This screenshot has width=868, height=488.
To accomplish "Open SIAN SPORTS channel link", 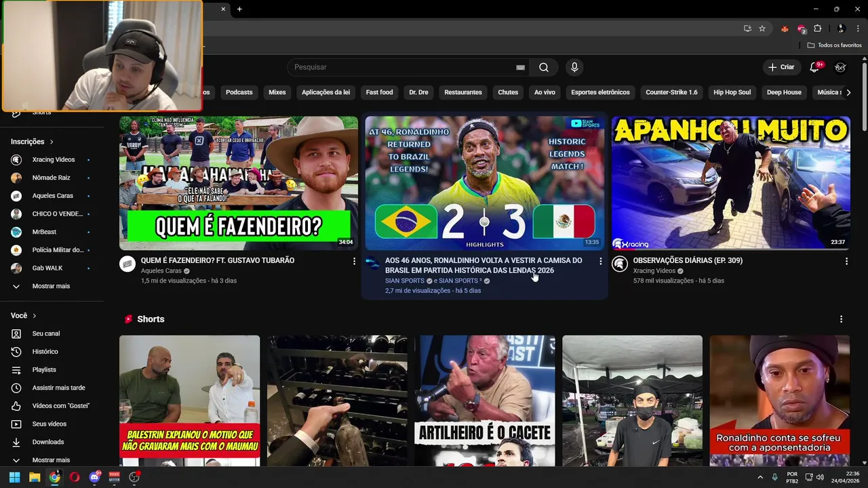I will [405, 281].
